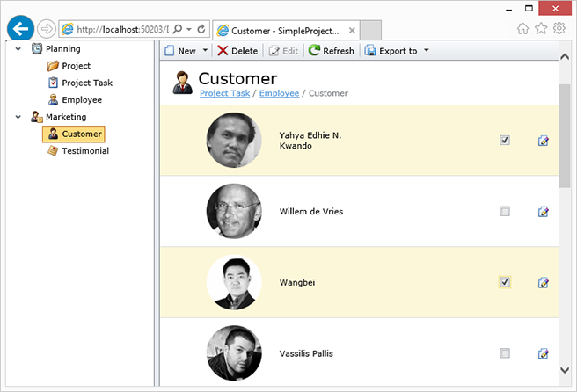The width and height of the screenshot is (577, 392).
Task: Click the Export to icon
Action: click(x=370, y=51)
